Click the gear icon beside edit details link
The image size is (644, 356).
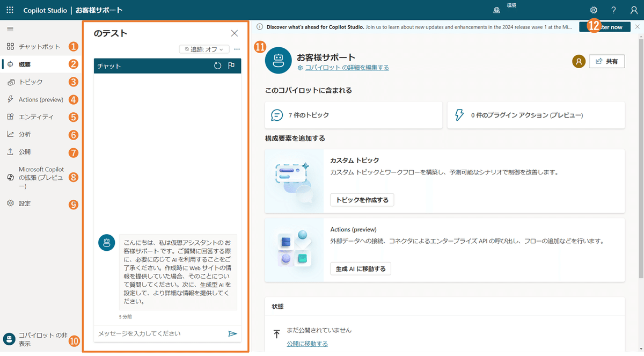(300, 68)
